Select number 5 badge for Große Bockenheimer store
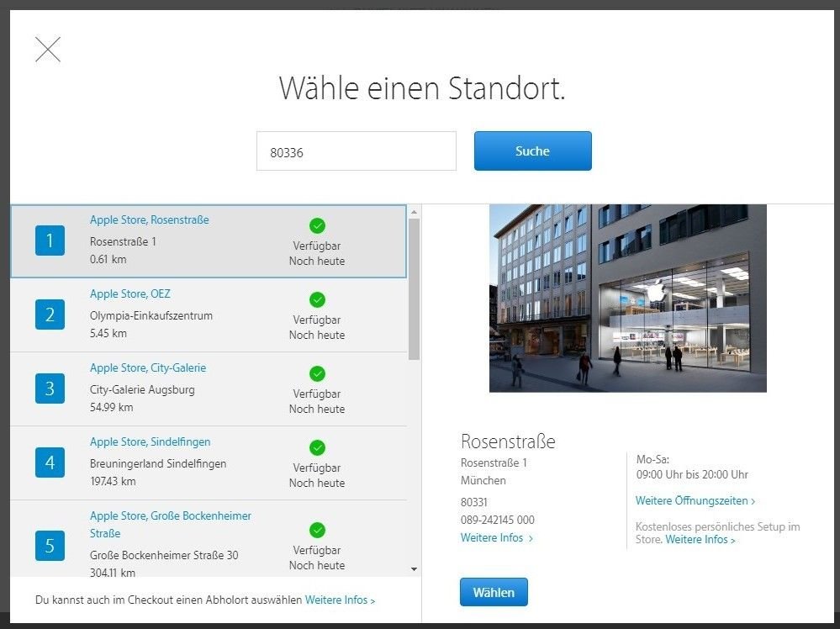 (50, 546)
